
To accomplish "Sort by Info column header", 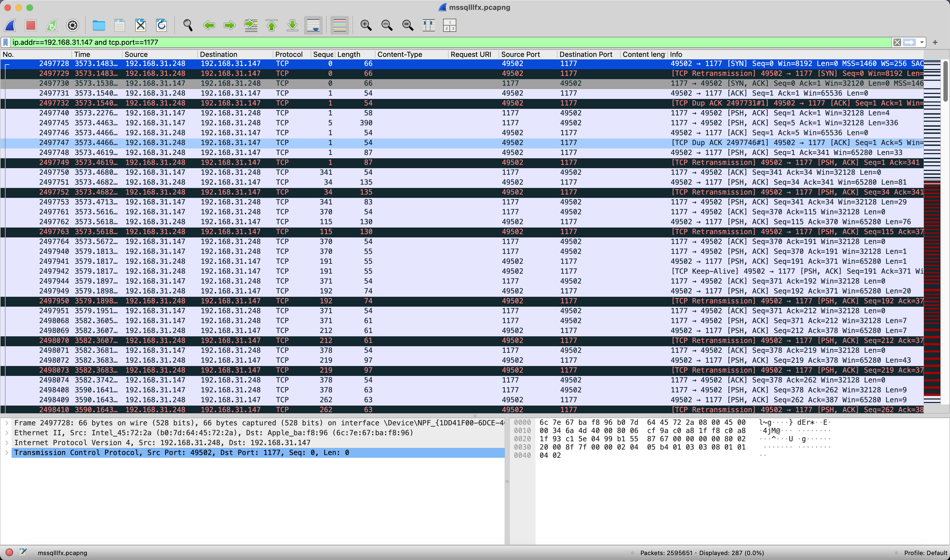I will 796,54.
